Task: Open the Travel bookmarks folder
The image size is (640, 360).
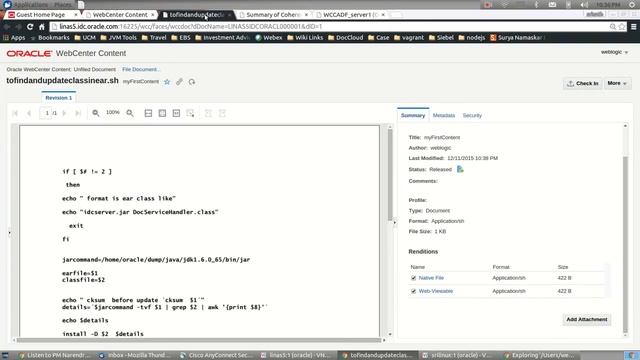Action: (154, 38)
